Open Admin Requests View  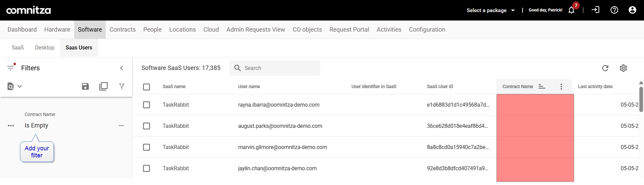pyautogui.click(x=256, y=30)
